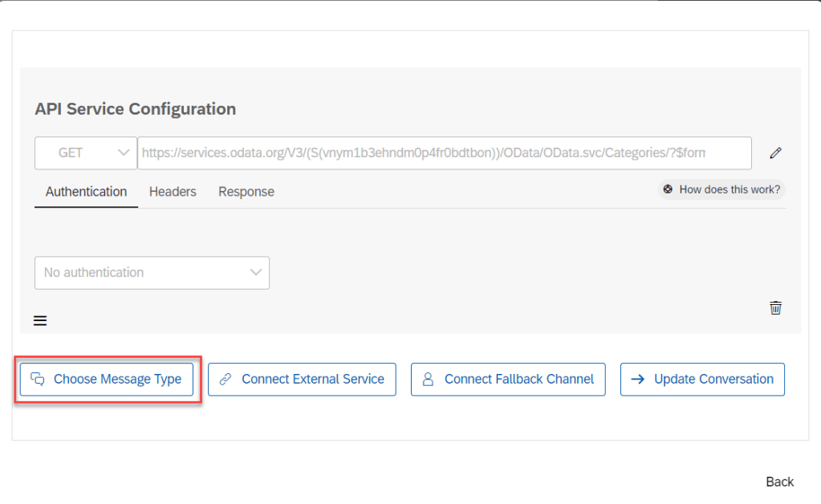Click into the API service URL field
This screenshot has height=504, width=821.
(x=444, y=152)
